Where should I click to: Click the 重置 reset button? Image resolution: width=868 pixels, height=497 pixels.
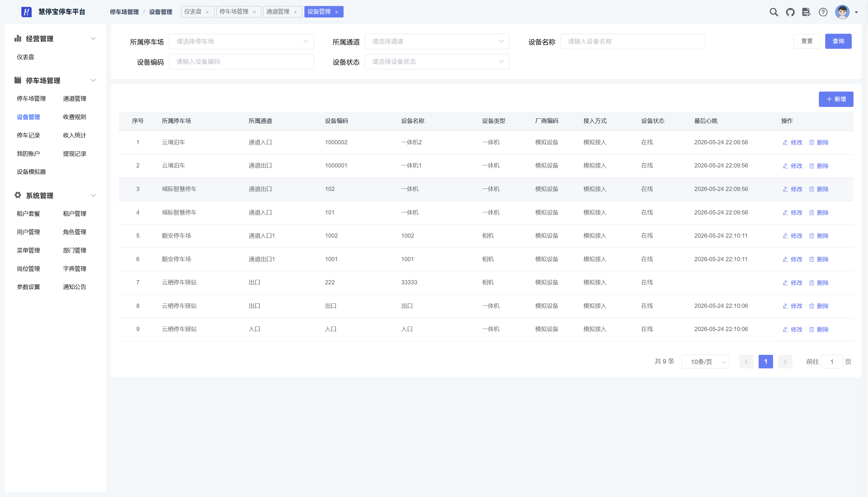pyautogui.click(x=807, y=41)
